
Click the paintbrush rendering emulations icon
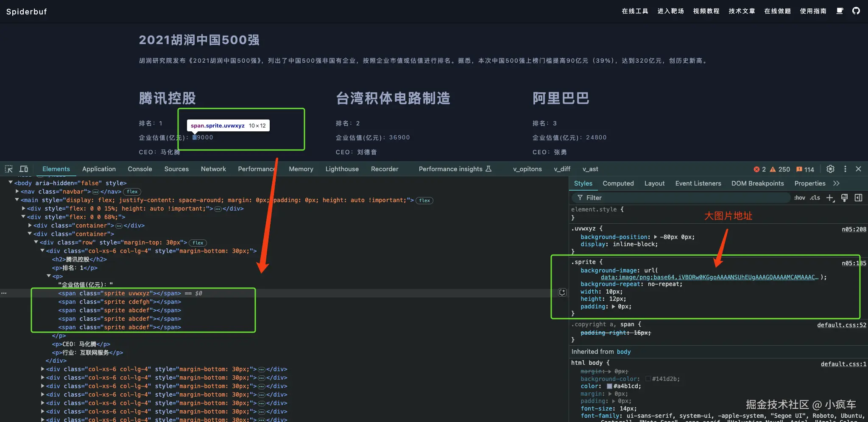click(844, 198)
